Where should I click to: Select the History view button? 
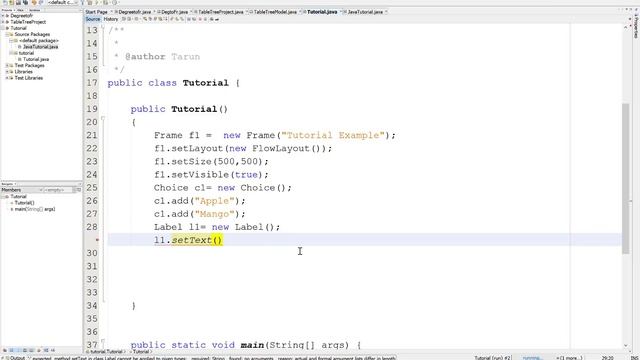pyautogui.click(x=111, y=19)
